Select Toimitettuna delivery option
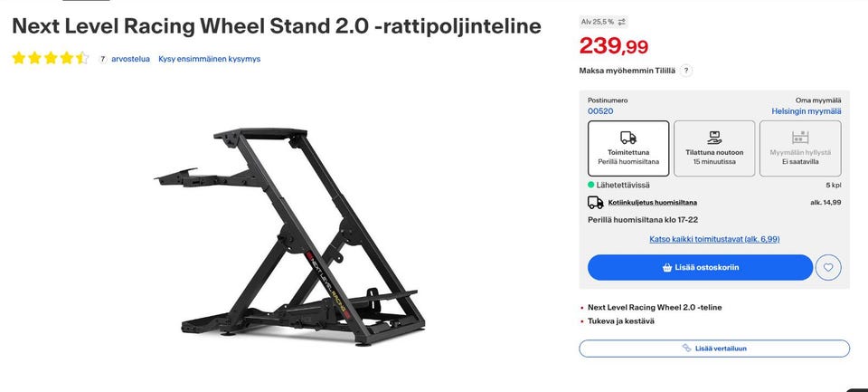The image size is (868, 392). pyautogui.click(x=628, y=148)
